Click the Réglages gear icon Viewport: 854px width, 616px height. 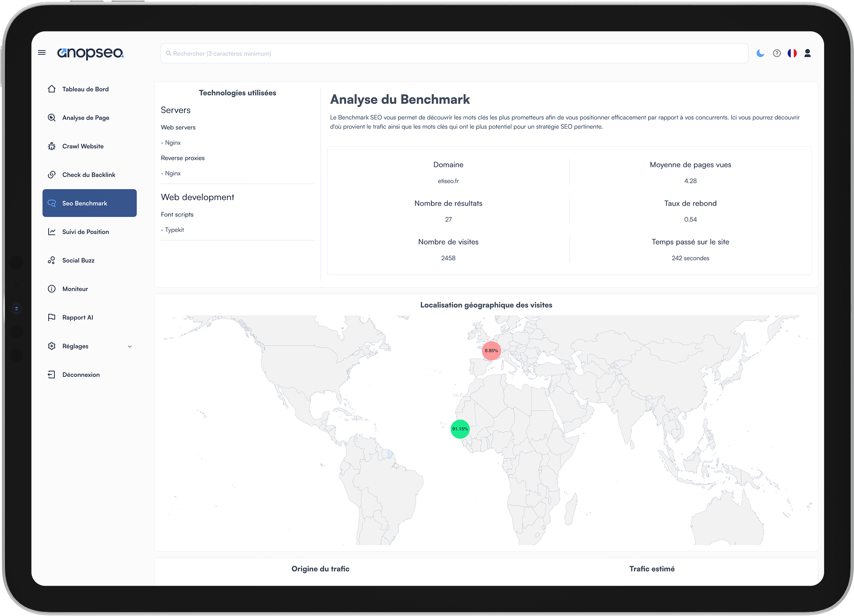click(52, 346)
